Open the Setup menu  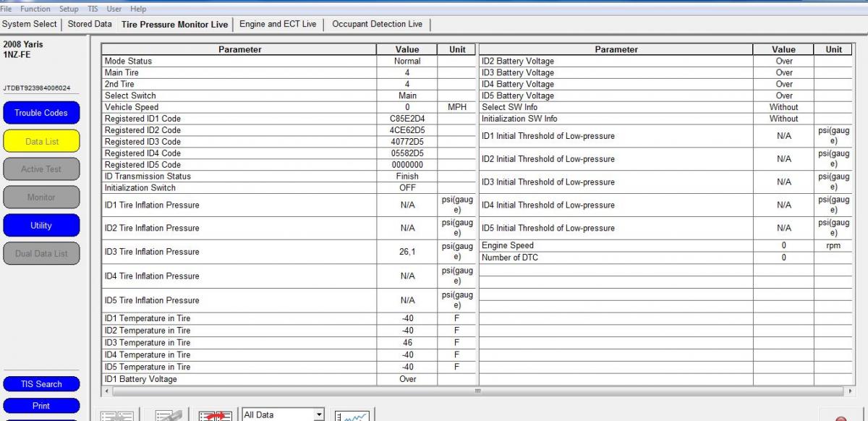(69, 9)
